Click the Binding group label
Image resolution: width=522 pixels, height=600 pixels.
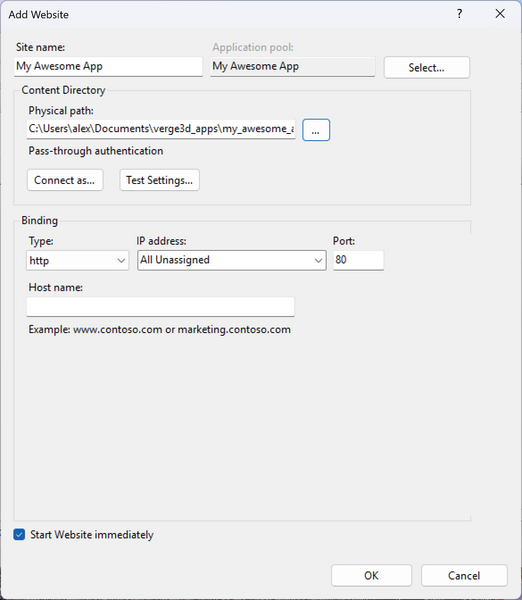point(39,220)
